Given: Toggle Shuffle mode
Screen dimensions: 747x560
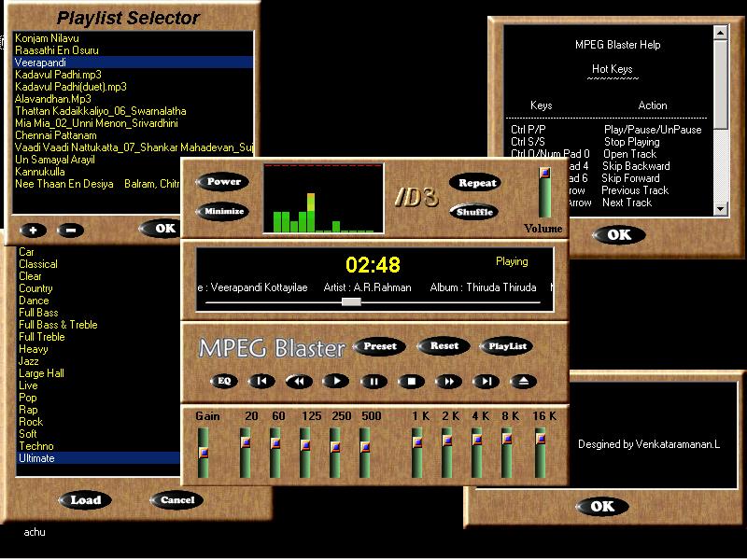Looking at the screenshot, I should click(x=474, y=212).
